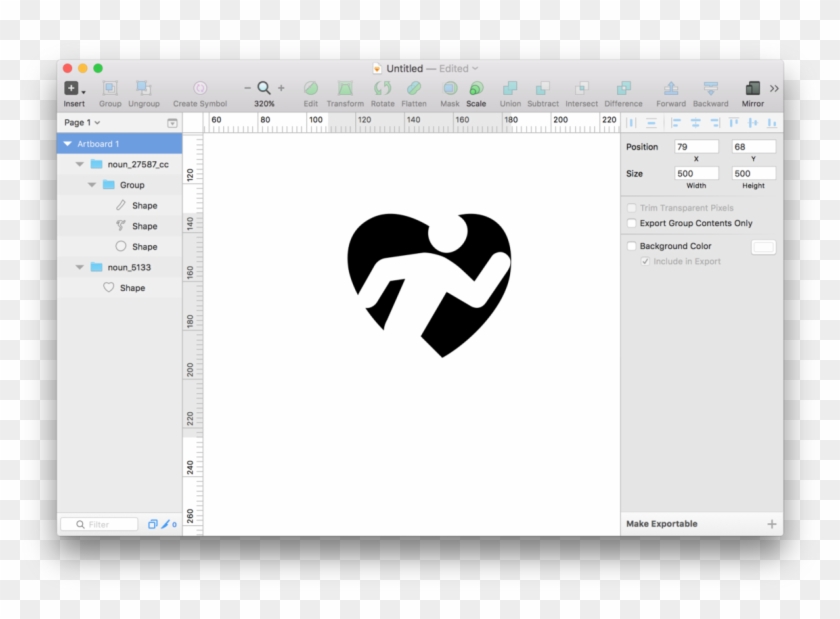Select the Artboard 1 layer row
The width and height of the screenshot is (840, 619).
pos(119,144)
